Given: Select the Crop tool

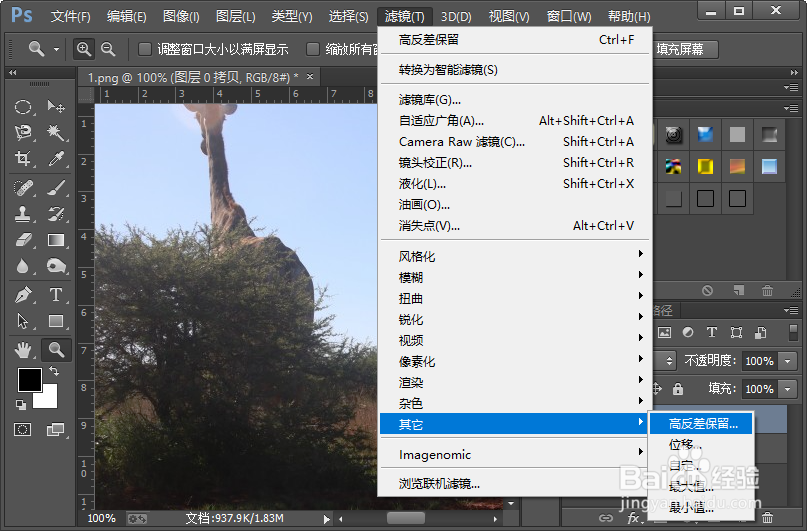Looking at the screenshot, I should (x=23, y=158).
